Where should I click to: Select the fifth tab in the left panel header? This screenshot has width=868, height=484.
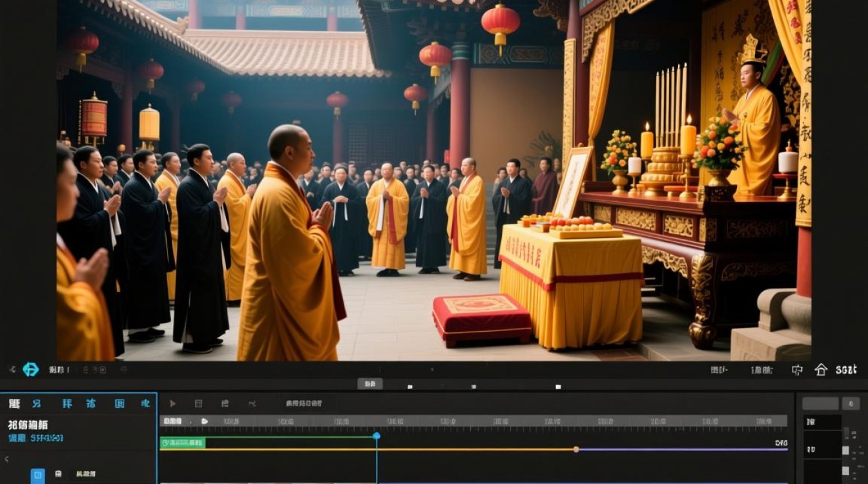tap(119, 404)
